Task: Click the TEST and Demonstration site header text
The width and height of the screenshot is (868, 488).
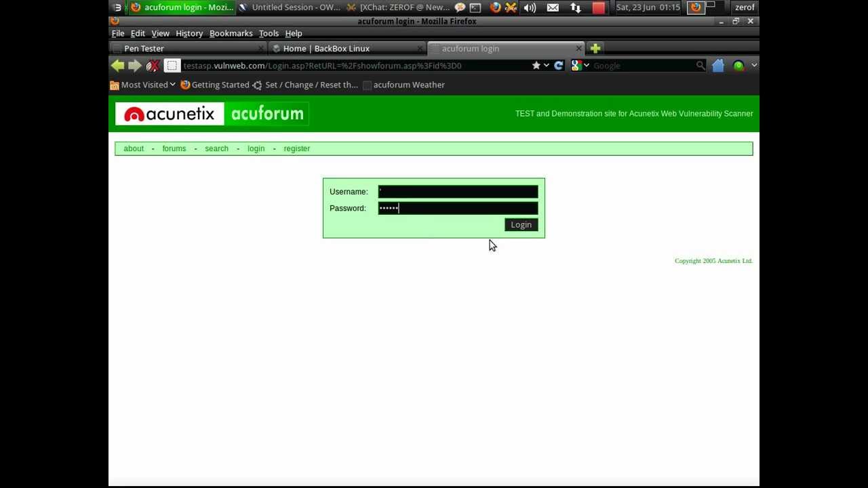Action: 634,114
